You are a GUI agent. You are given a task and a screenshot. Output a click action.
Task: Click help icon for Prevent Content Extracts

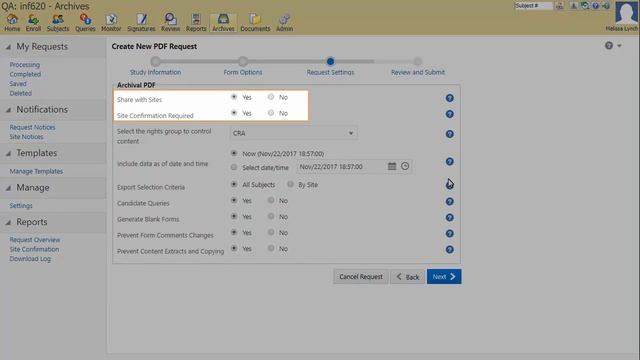point(449,249)
